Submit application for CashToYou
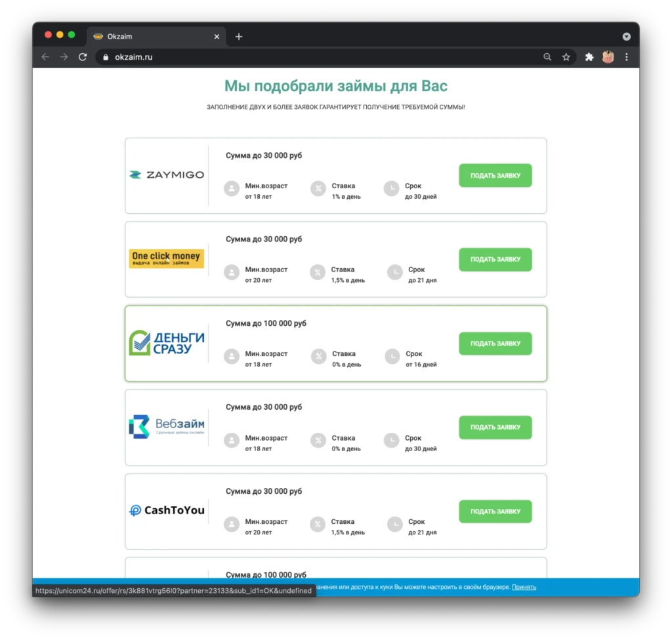This screenshot has height=640, width=672. 495,511
